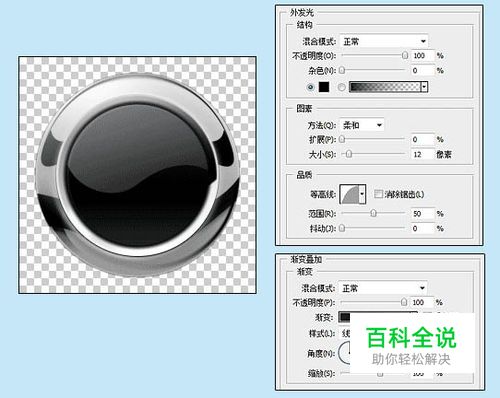
Task: Click the 扩展 value field
Action: click(x=422, y=139)
